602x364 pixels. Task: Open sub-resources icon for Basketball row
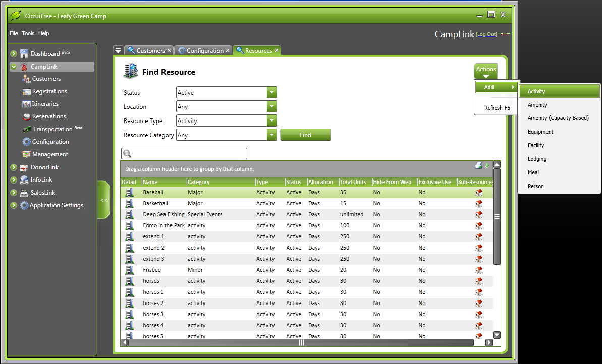point(479,203)
